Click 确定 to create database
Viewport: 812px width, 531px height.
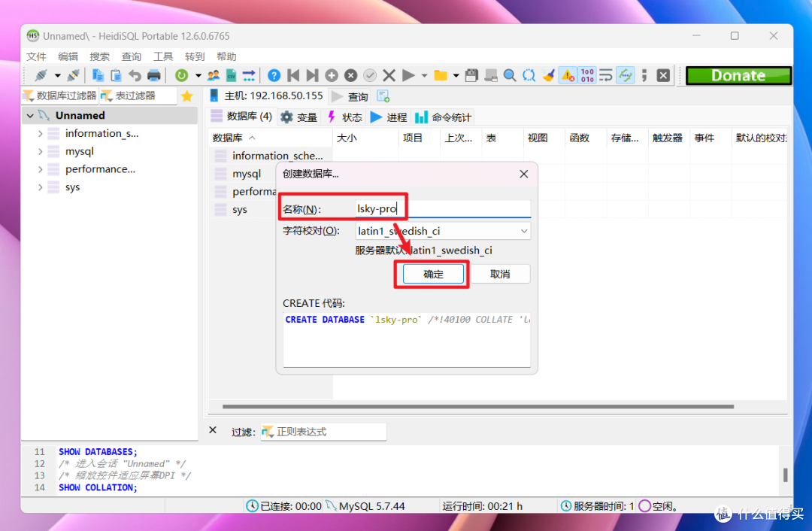coord(433,274)
